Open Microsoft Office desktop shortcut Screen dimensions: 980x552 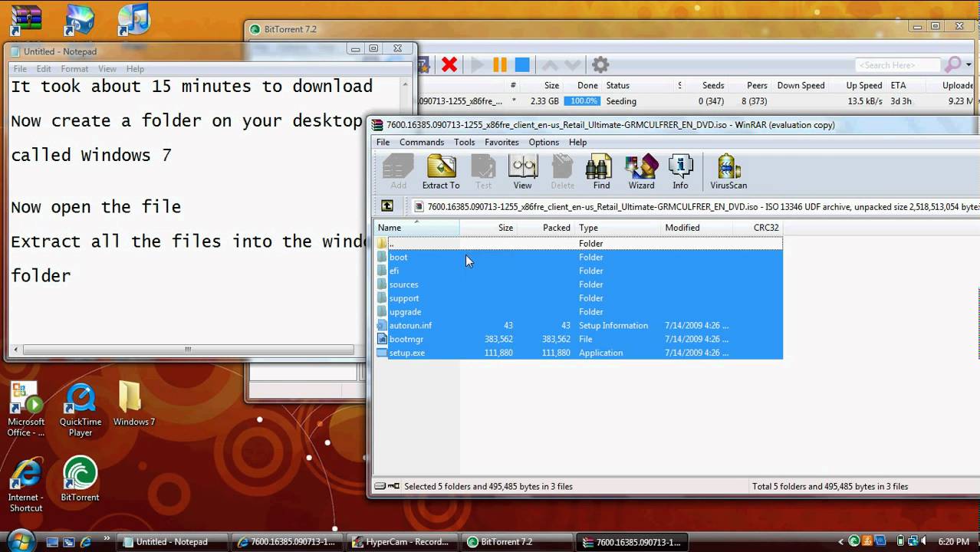[x=26, y=409]
